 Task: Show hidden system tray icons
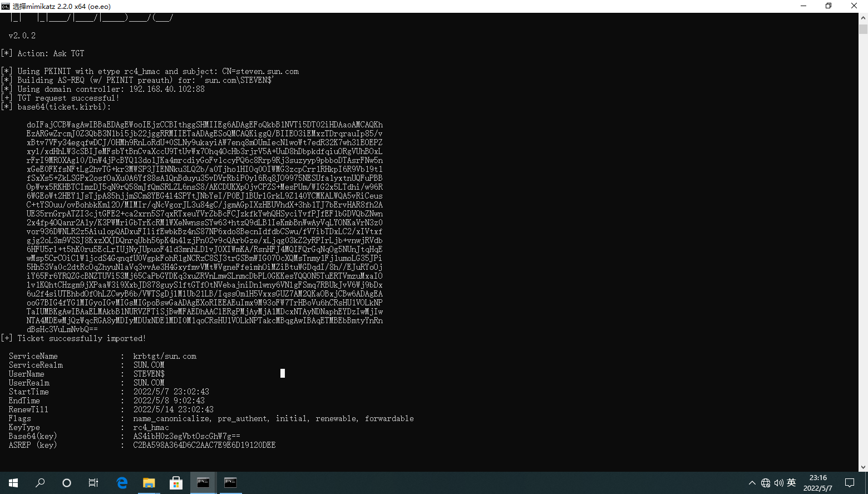point(752,483)
